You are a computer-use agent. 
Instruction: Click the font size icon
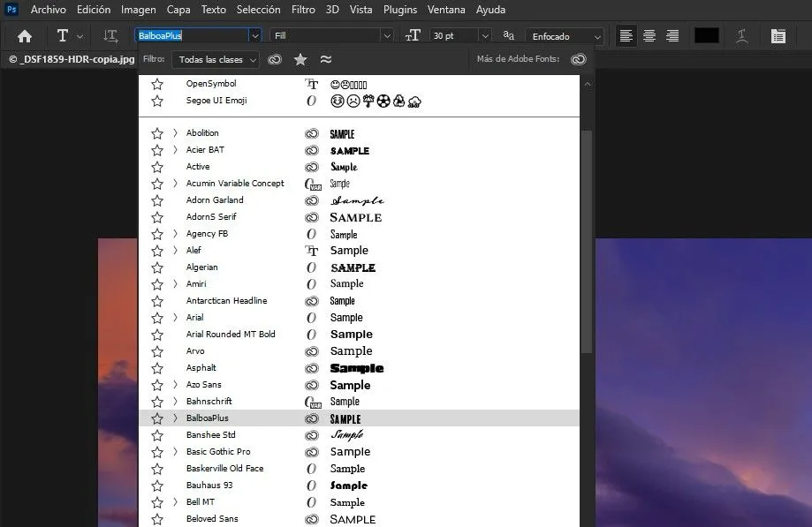click(413, 35)
